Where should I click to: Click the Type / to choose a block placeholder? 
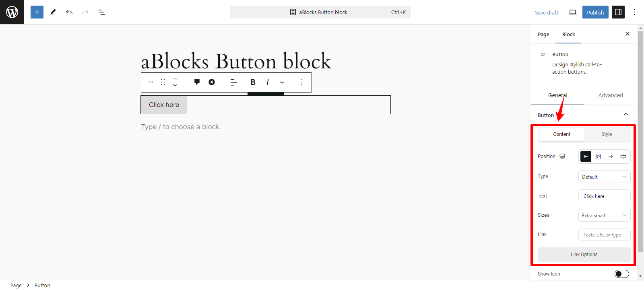pyautogui.click(x=180, y=127)
